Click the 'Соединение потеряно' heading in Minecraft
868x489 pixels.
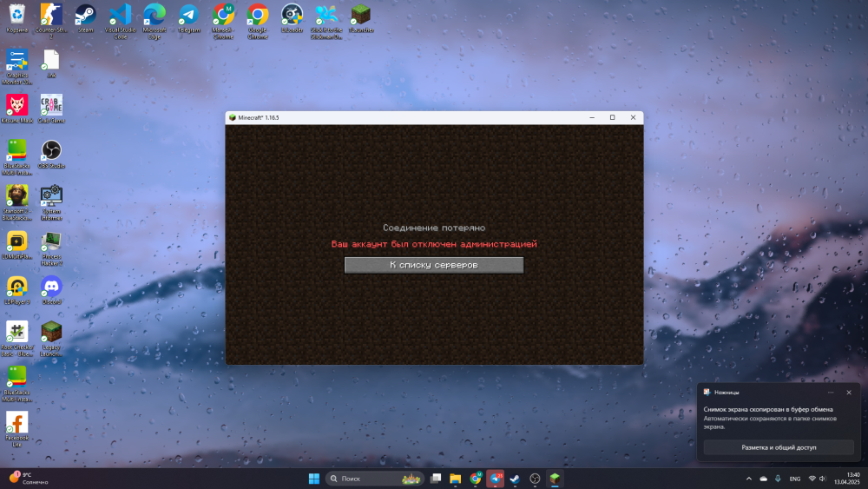point(434,228)
